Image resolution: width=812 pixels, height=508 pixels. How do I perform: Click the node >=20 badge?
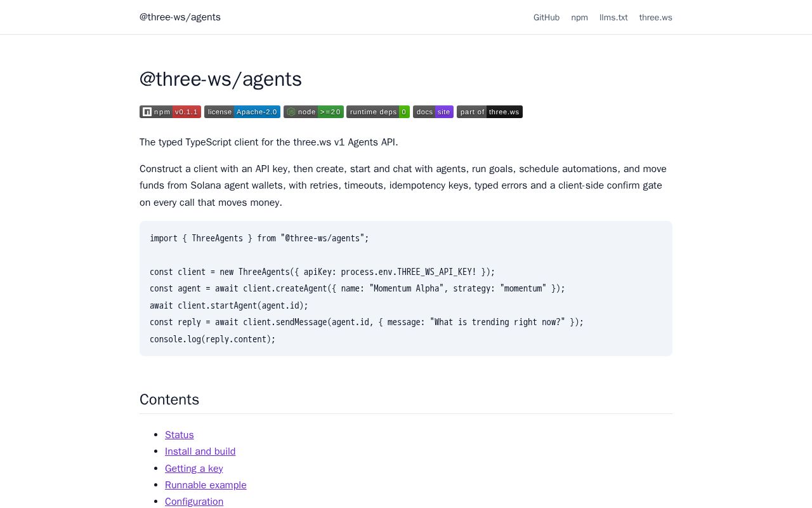pos(313,112)
